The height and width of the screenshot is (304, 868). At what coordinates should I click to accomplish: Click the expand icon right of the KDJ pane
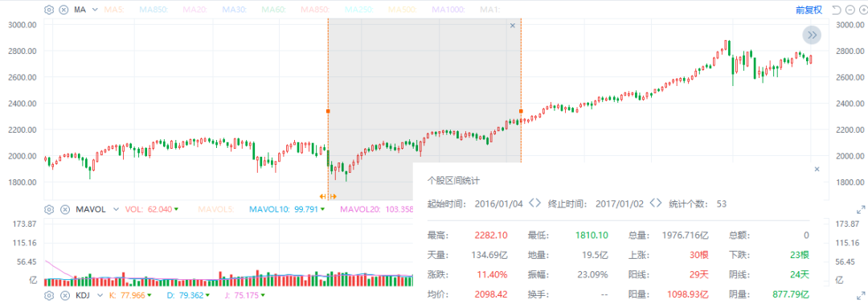(x=861, y=295)
